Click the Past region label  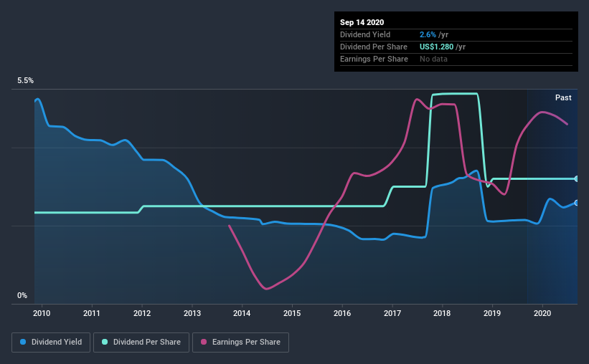pyautogui.click(x=563, y=97)
